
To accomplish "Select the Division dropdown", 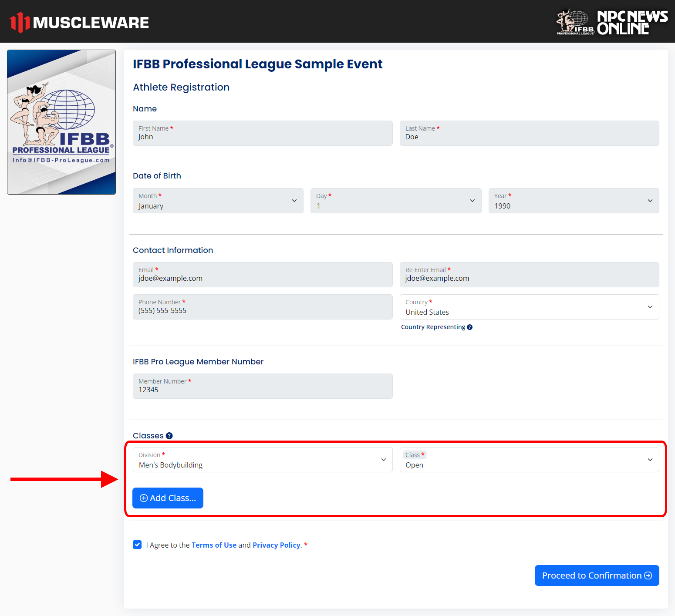I will pyautogui.click(x=262, y=460).
